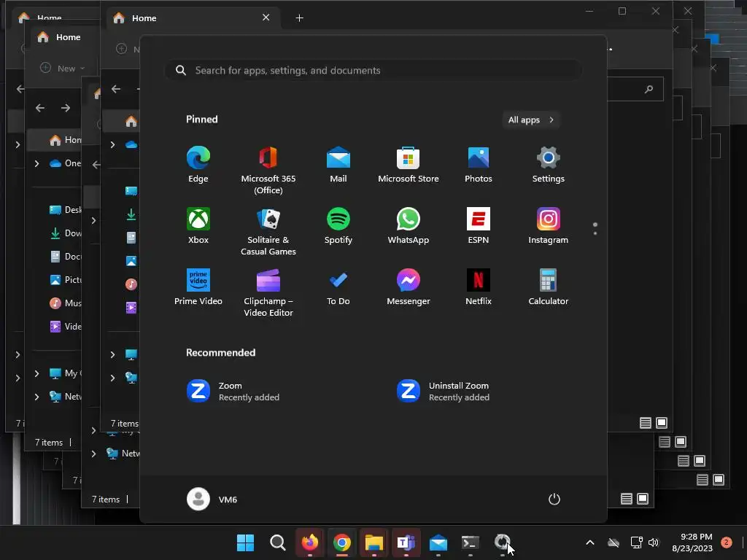Open taskbar Search

[x=277, y=542]
